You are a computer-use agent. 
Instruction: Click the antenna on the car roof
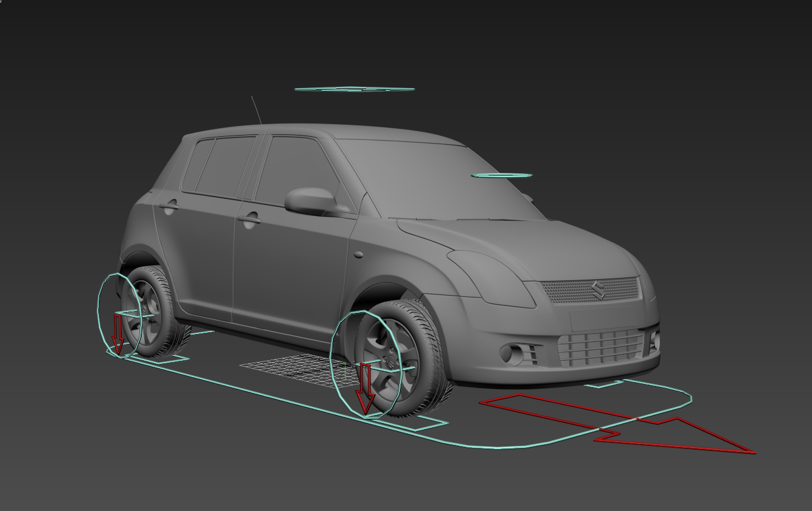point(255,109)
